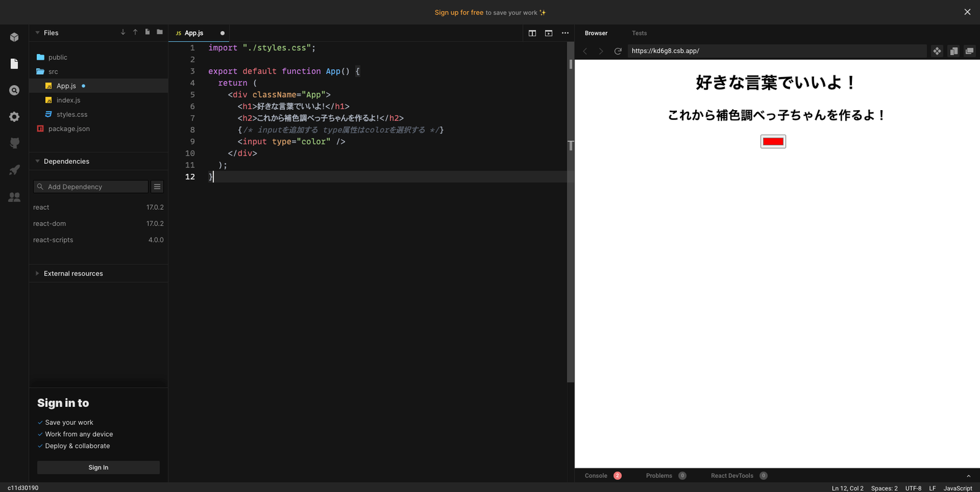Open the Problems tab
The height and width of the screenshot is (492, 980).
666,475
